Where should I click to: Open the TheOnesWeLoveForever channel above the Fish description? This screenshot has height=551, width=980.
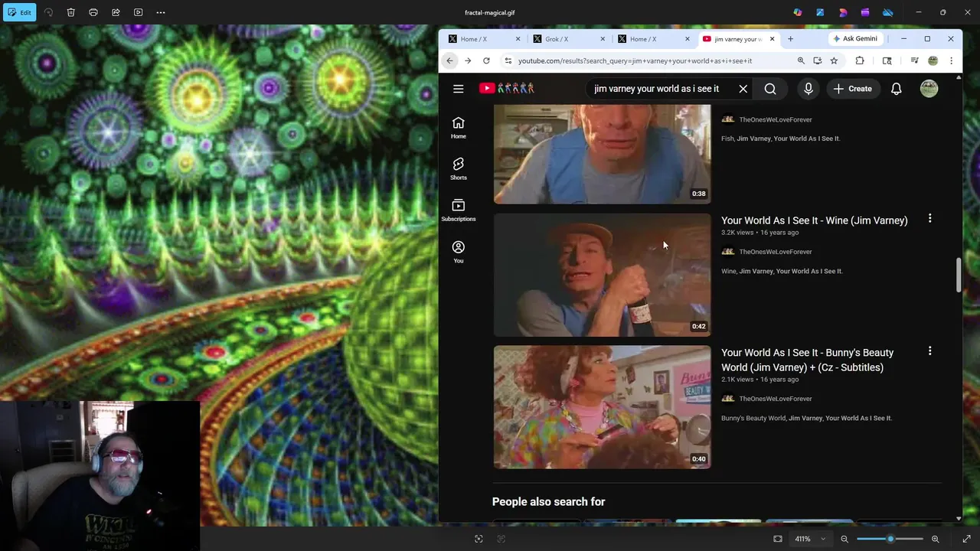[775, 119]
